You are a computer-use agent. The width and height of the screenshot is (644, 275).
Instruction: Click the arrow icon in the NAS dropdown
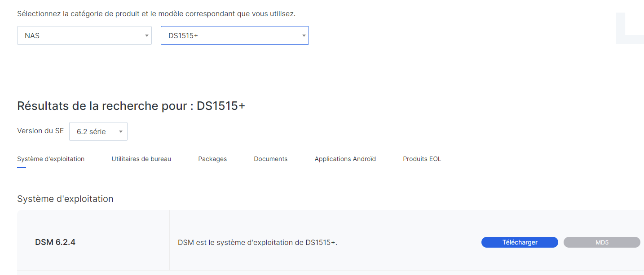coord(147,36)
